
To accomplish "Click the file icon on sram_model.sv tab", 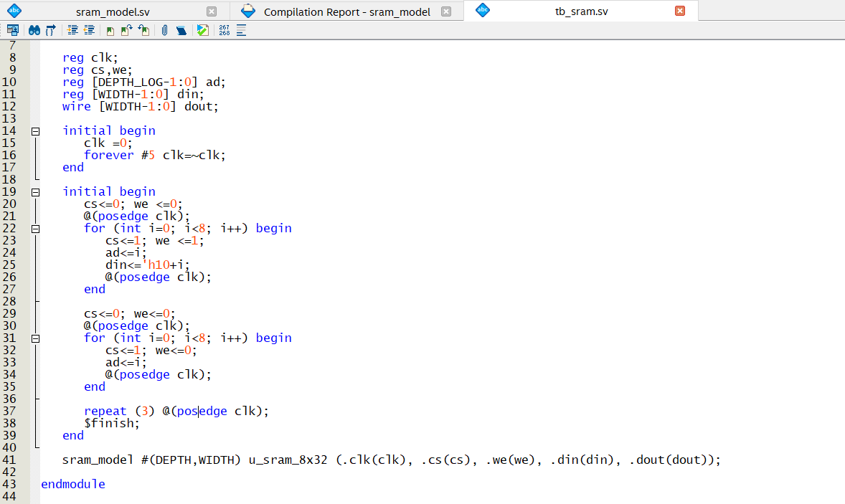I will tap(14, 10).
